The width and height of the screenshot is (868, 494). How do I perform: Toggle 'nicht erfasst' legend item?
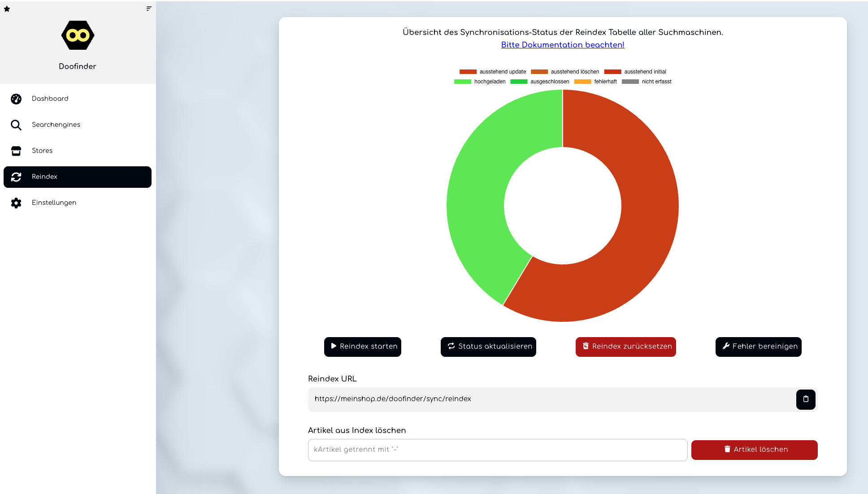[647, 82]
